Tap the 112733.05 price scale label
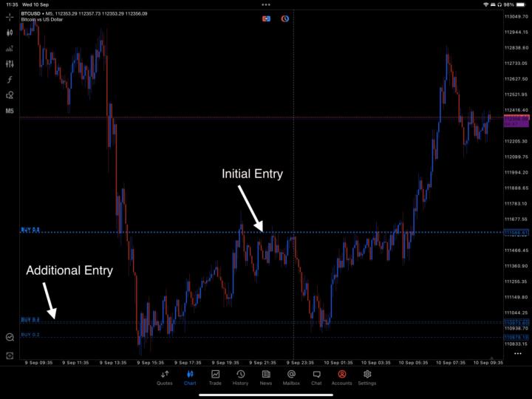 (516, 64)
